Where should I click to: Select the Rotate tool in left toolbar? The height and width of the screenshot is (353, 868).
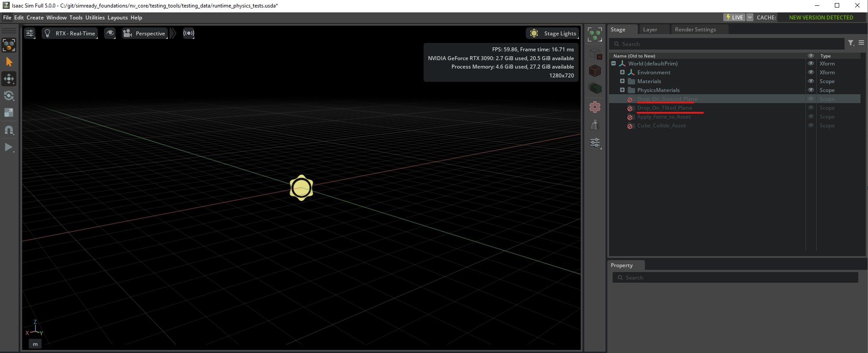tap(9, 96)
